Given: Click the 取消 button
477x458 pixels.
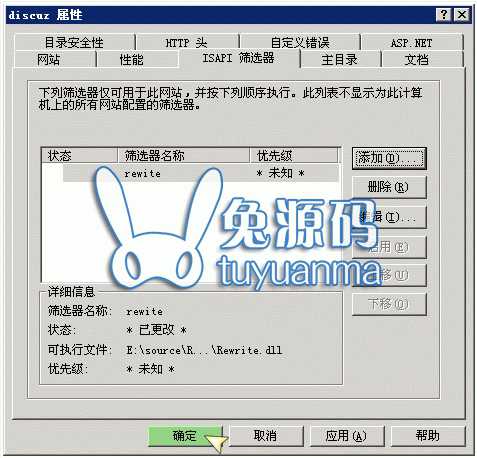Looking at the screenshot, I should pyautogui.click(x=266, y=436).
